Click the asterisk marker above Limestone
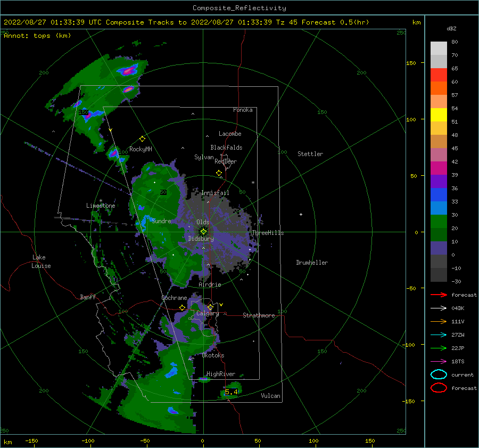479x448 pixels. [101, 201]
